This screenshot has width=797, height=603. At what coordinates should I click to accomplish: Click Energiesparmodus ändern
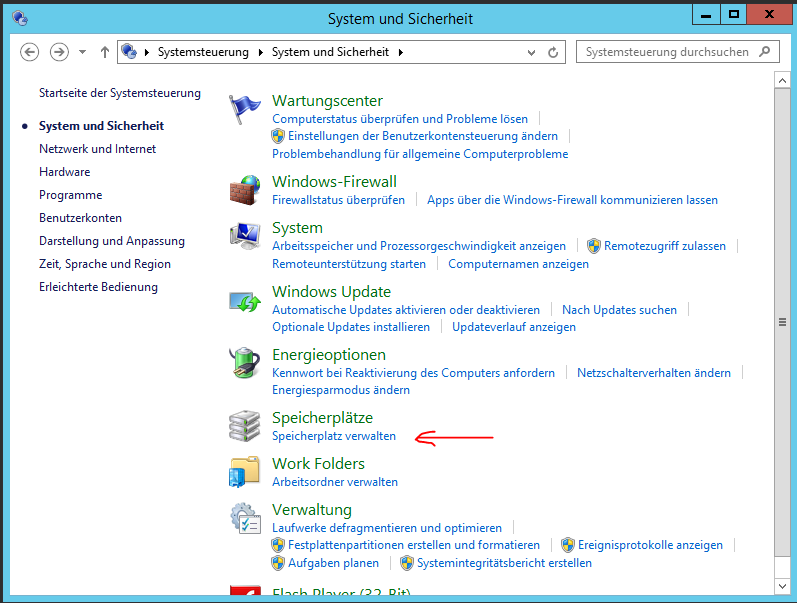(x=341, y=390)
